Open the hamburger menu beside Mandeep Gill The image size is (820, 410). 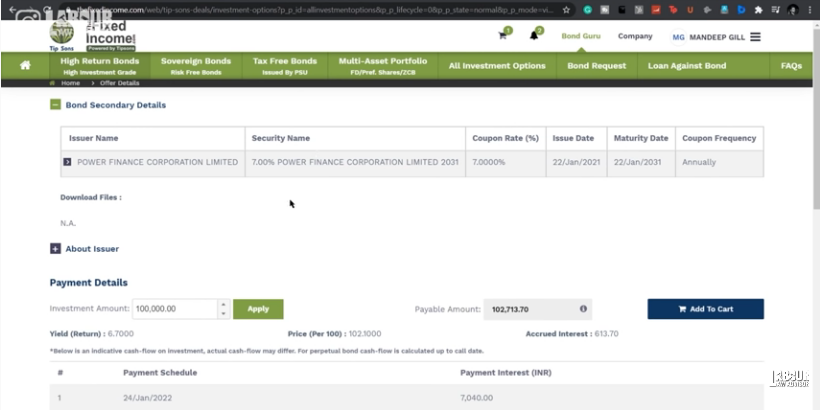click(x=755, y=37)
